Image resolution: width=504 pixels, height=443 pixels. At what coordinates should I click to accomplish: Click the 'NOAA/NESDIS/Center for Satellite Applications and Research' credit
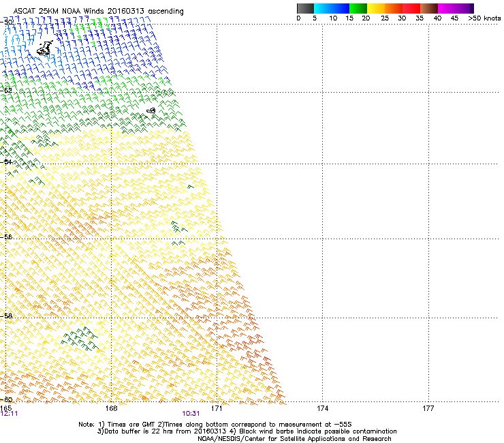point(294,439)
